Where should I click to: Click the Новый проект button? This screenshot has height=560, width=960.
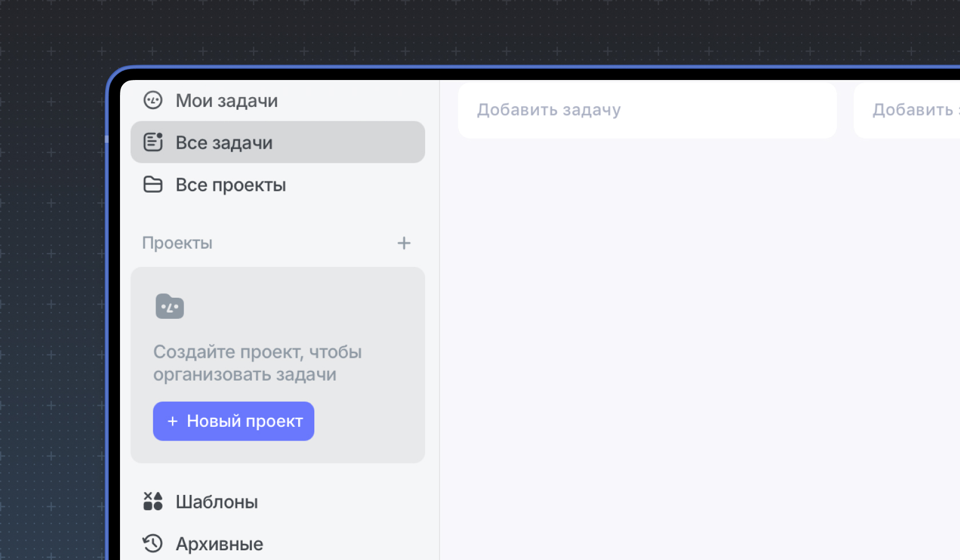pos(234,421)
